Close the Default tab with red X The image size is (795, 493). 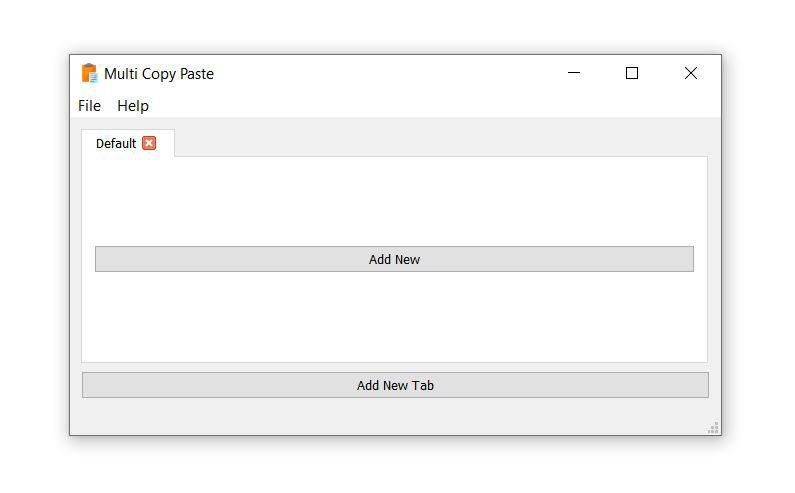pyautogui.click(x=149, y=143)
